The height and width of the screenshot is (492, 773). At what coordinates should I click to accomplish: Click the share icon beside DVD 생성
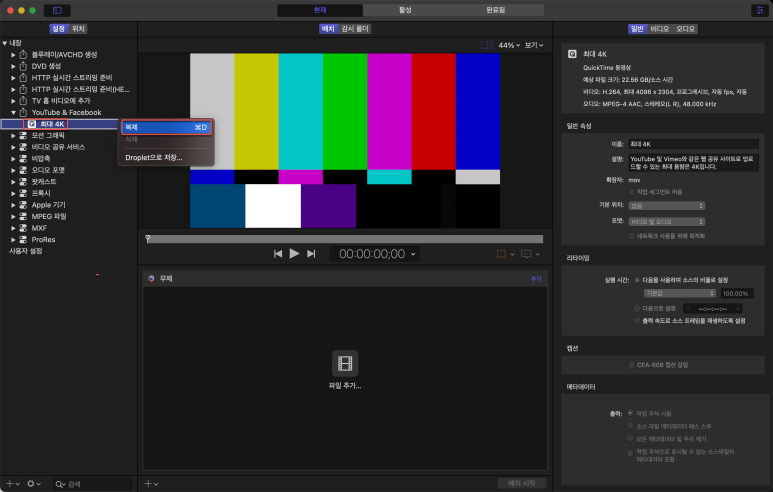[x=23, y=66]
